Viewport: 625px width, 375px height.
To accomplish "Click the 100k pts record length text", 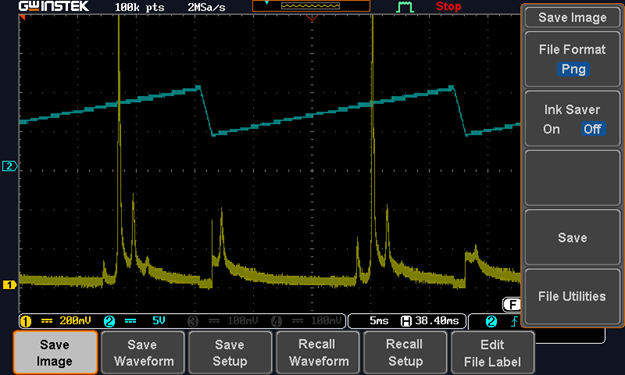I will [140, 7].
